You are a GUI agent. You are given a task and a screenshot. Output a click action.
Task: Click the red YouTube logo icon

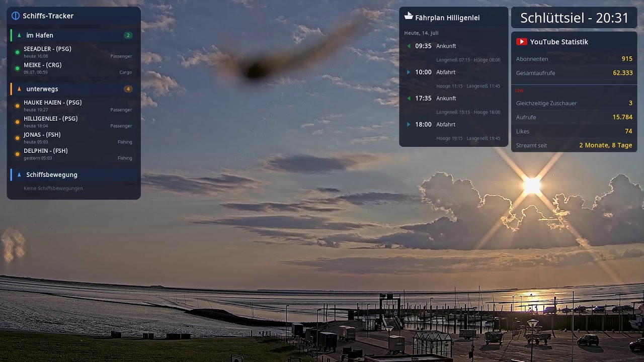click(x=521, y=42)
